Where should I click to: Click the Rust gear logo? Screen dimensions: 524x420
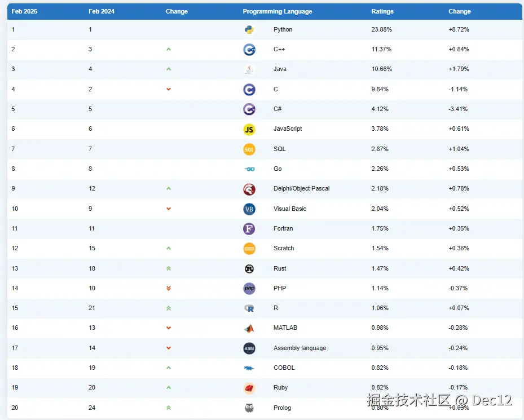click(x=249, y=269)
